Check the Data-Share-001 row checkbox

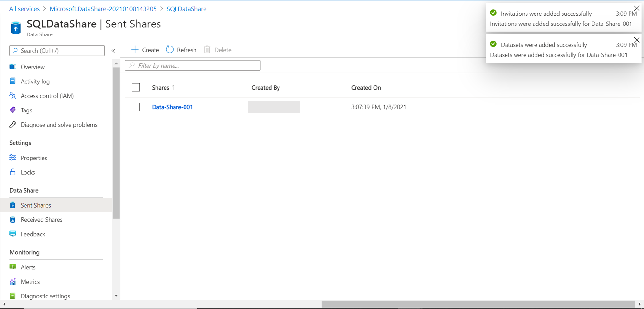pyautogui.click(x=136, y=107)
